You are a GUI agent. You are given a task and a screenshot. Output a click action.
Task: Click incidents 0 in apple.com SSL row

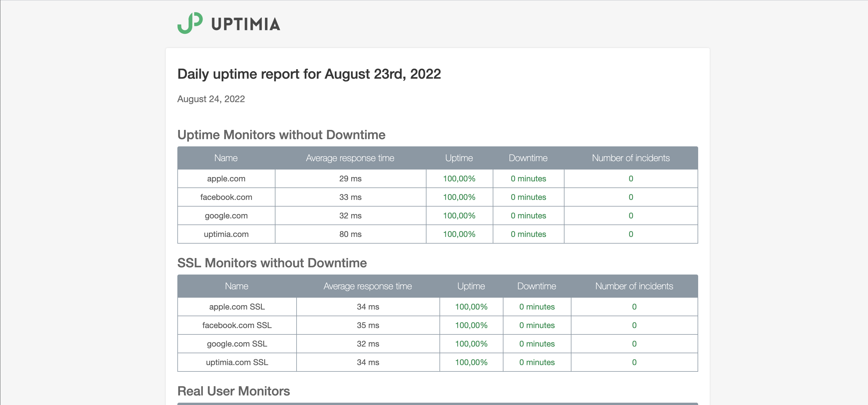coord(634,307)
